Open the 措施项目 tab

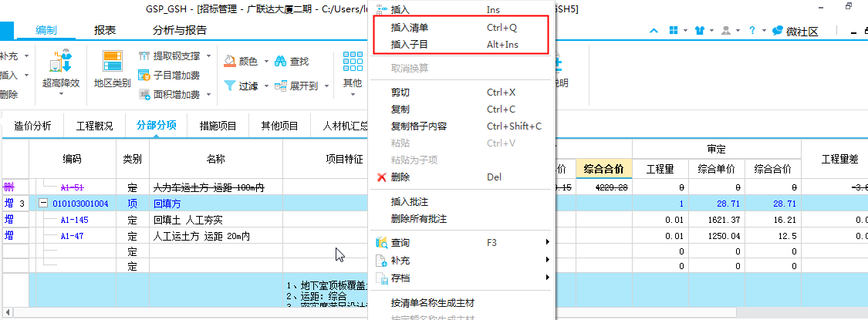218,126
